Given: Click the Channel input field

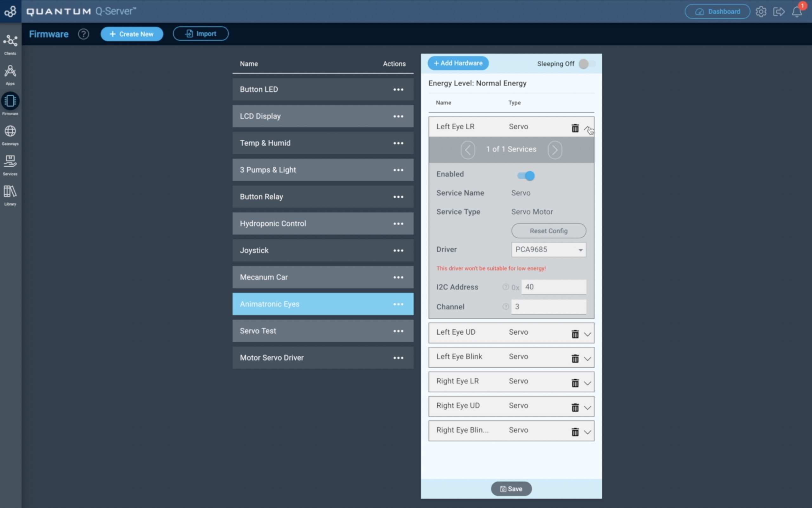Looking at the screenshot, I should (x=548, y=306).
